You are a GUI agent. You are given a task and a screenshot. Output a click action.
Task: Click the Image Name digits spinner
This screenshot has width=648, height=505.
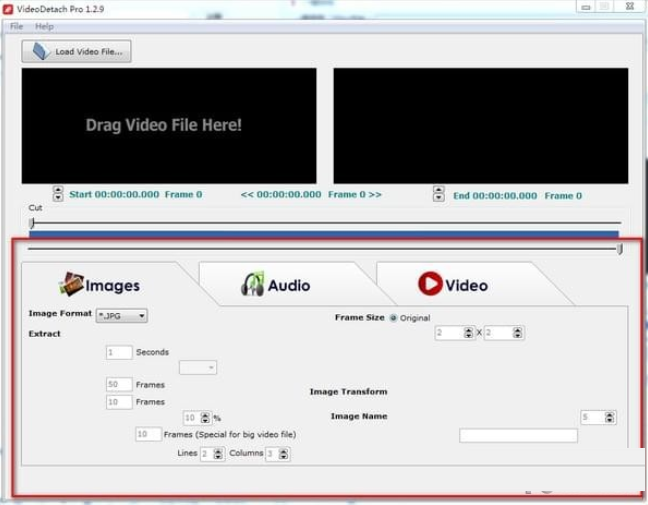click(x=598, y=417)
